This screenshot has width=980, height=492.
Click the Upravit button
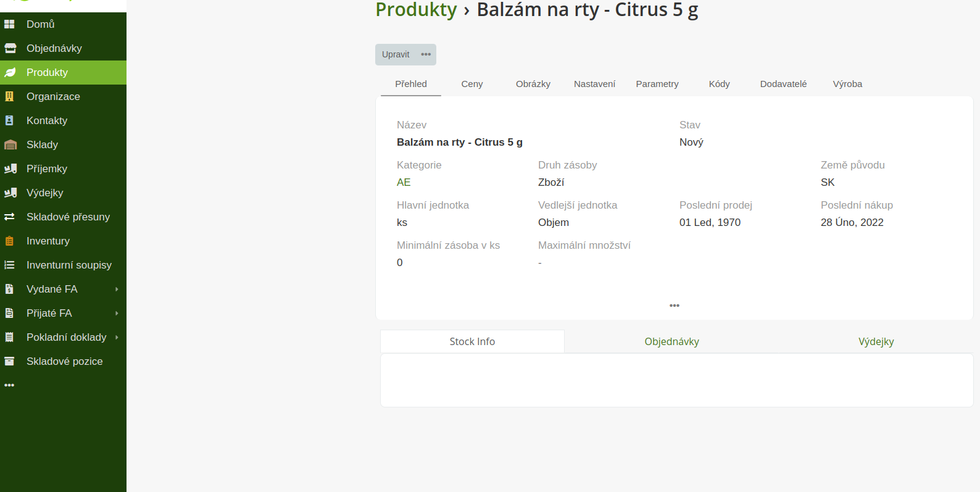coord(396,54)
